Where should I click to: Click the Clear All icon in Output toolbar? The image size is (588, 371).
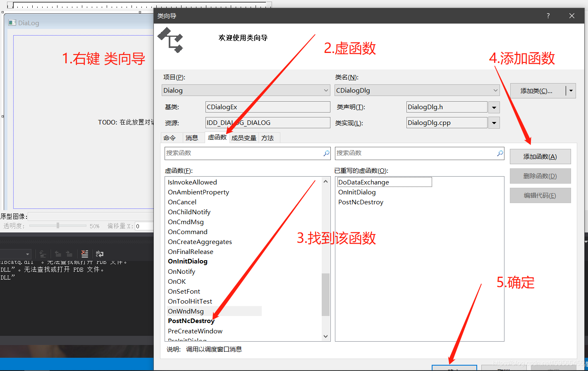(85, 254)
